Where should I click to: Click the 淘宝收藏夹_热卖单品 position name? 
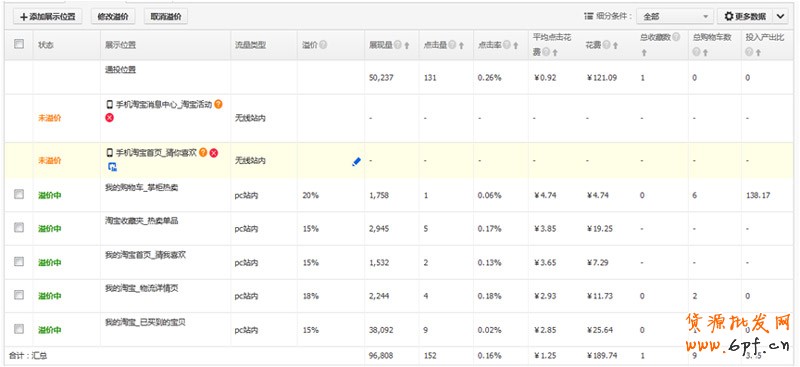141,221
